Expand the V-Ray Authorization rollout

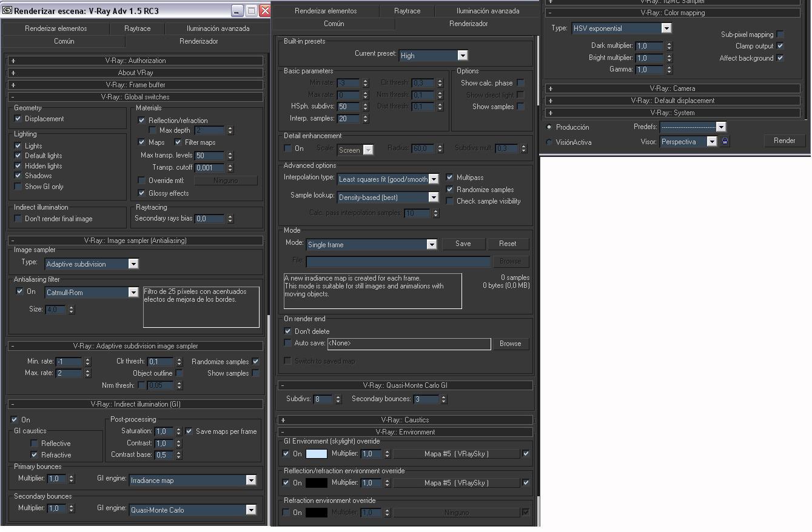pyautogui.click(x=135, y=61)
